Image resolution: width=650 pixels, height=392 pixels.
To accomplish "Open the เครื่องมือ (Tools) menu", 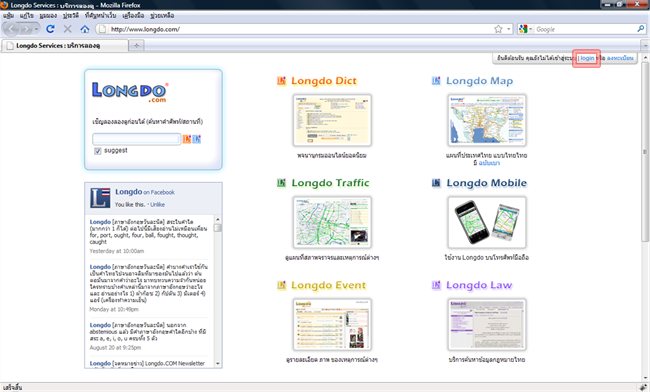I will tap(133, 15).
